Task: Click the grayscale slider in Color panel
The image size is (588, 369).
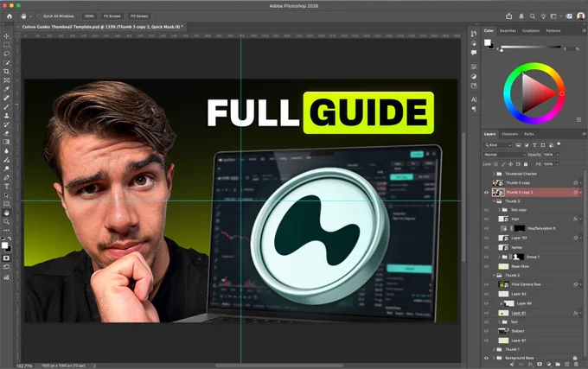Action: click(x=531, y=48)
